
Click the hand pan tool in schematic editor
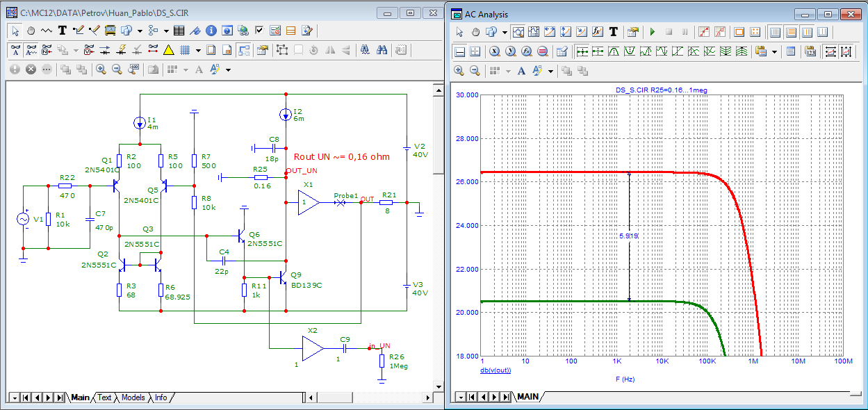(31, 31)
